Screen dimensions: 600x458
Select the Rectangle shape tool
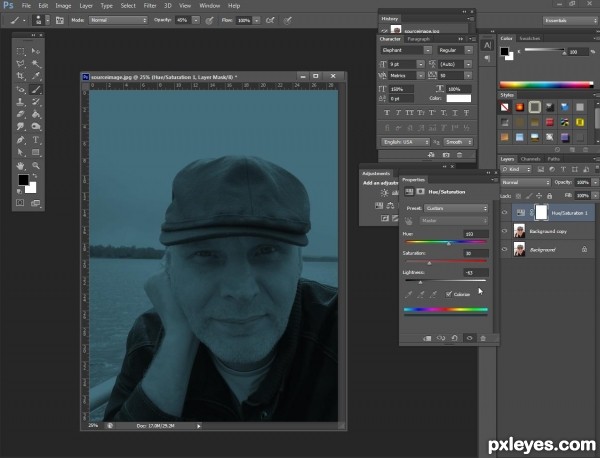pyautogui.click(x=36, y=152)
